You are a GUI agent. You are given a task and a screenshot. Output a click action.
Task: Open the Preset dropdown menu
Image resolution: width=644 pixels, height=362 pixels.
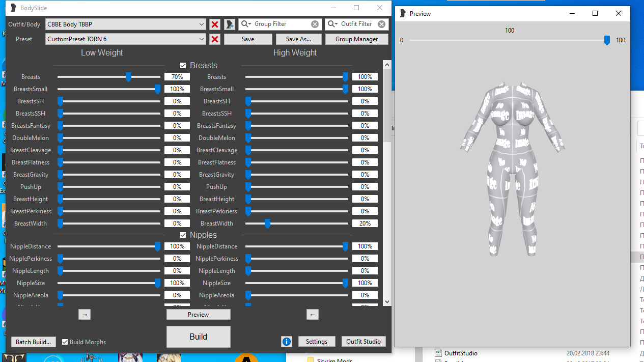coord(202,39)
